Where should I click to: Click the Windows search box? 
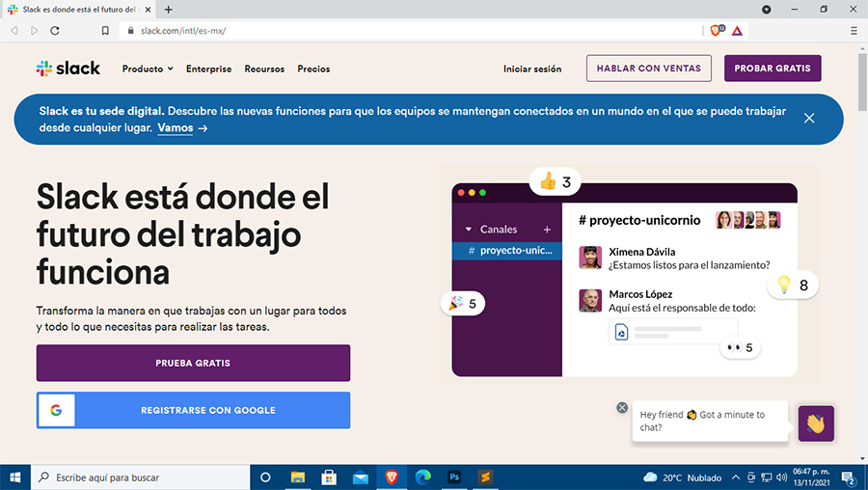tap(141, 477)
